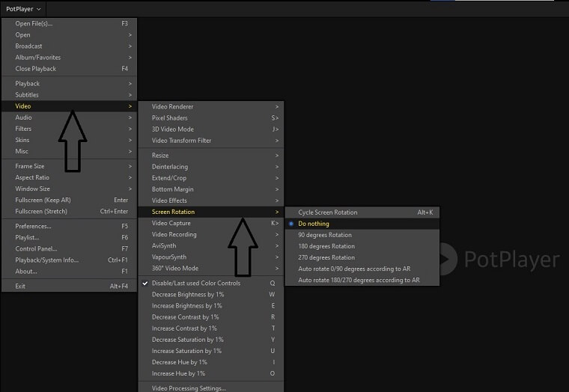Select the Screen Rotation menu item
The image size is (569, 392).
coord(211,212)
